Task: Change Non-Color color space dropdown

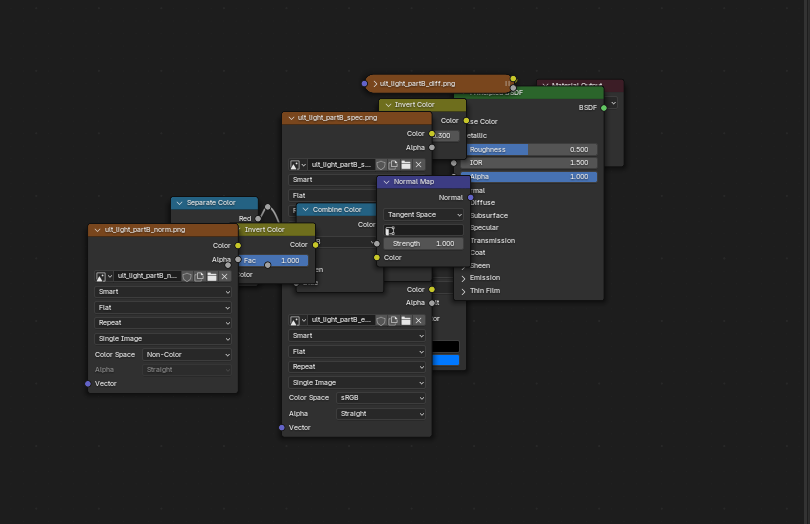Action: coord(187,355)
